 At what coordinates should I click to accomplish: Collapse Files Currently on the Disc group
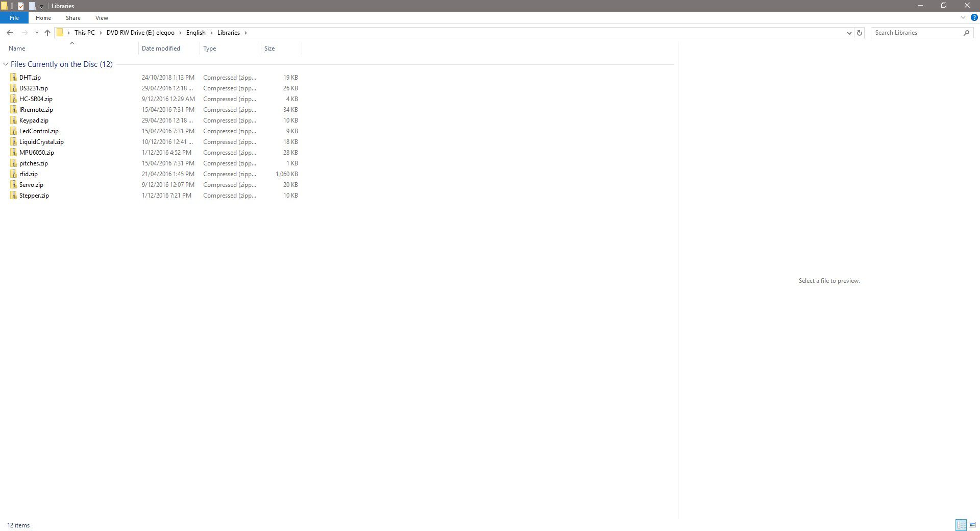click(6, 64)
